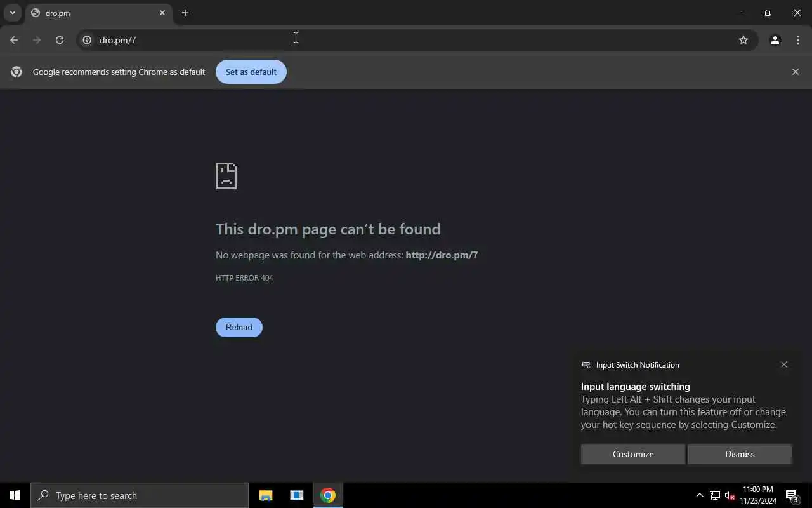Close the Input Switch Notification popup

point(784,364)
